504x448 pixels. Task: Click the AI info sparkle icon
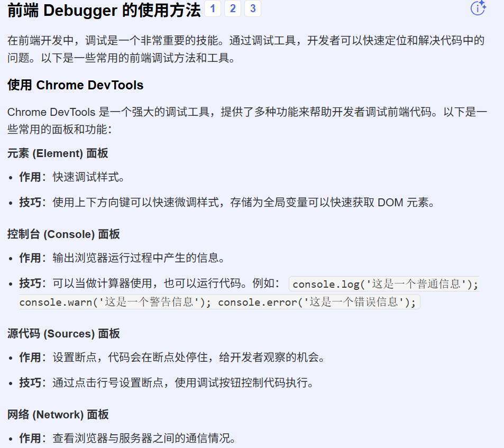[x=478, y=8]
